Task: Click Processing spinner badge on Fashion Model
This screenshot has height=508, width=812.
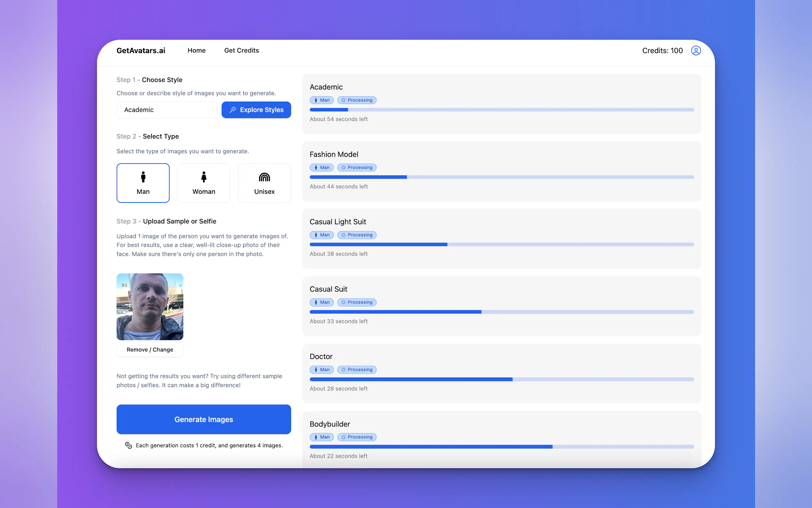Action: point(356,167)
